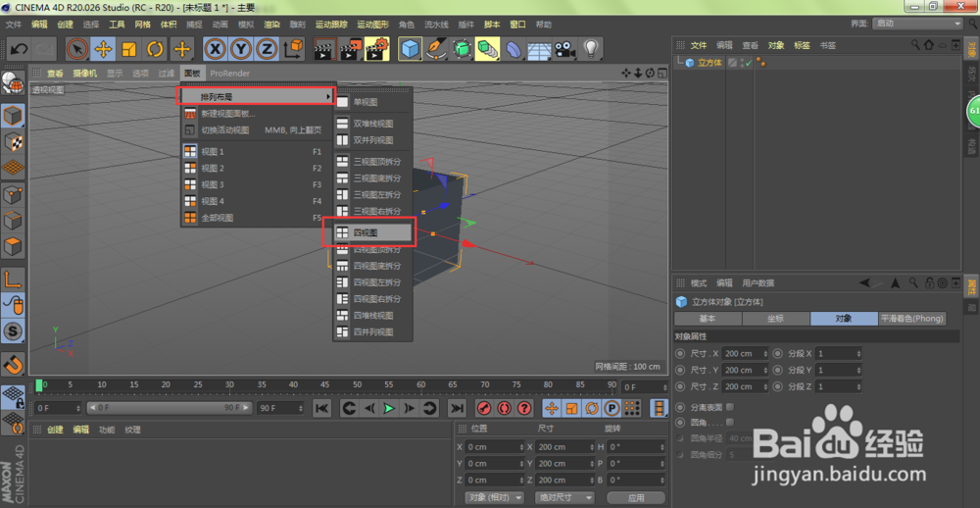Open the spline pen tool
980x508 pixels.
[x=436, y=49]
